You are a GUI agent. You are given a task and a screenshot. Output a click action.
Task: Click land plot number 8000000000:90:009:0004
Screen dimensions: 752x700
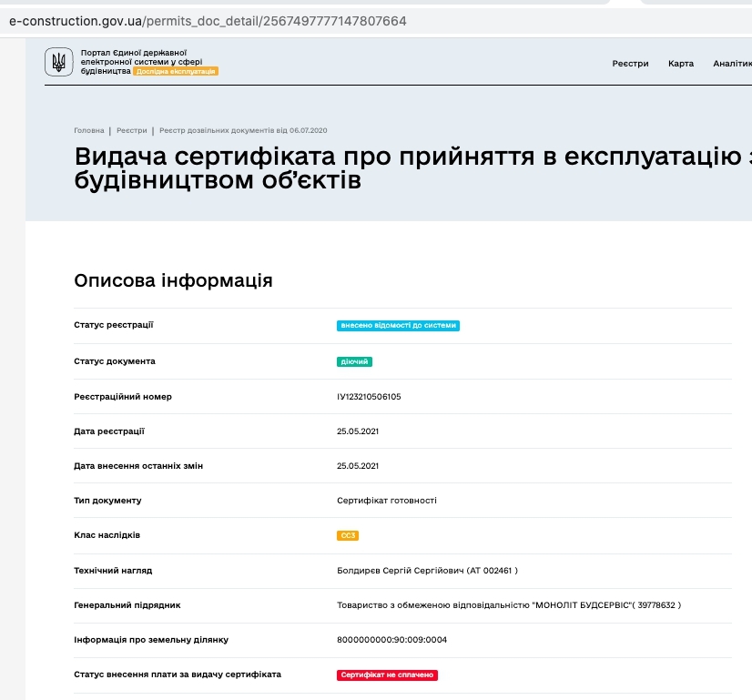click(391, 640)
